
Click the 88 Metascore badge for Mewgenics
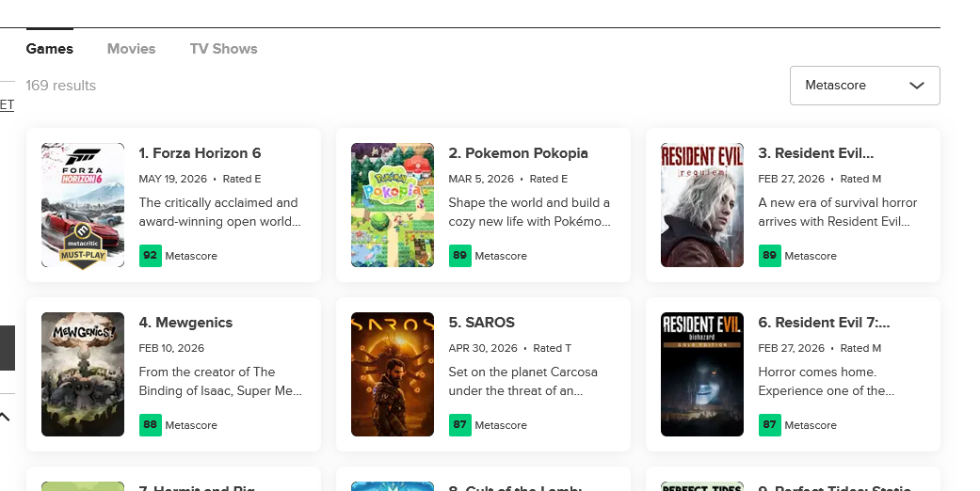[x=150, y=425]
